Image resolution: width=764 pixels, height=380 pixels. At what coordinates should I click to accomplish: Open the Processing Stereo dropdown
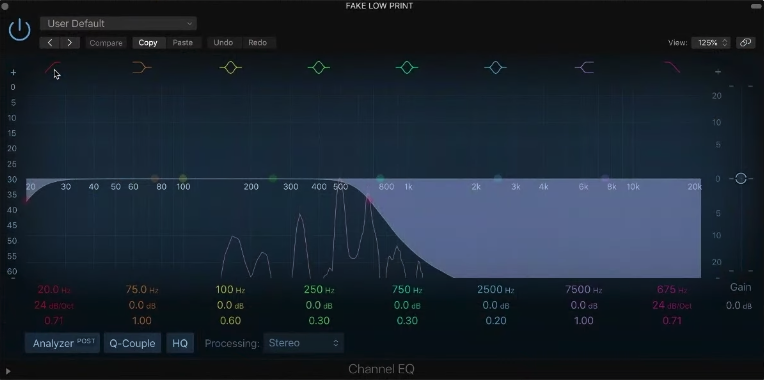304,343
